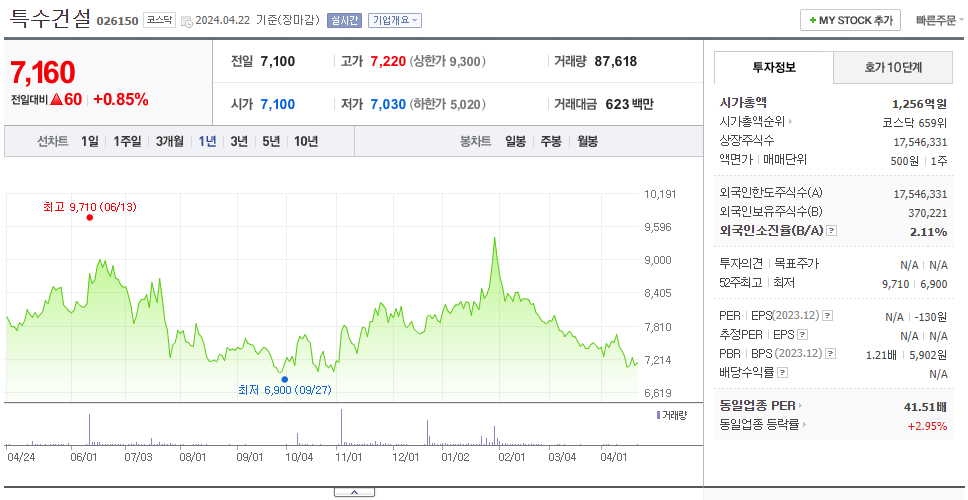
Task: Show the 월봉 candlestick chart
Action: pyautogui.click(x=587, y=141)
